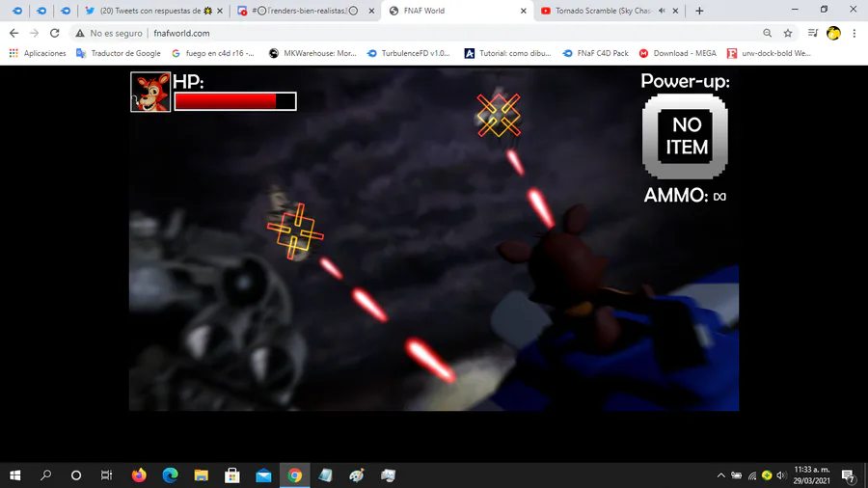Launch Firefox from the taskbar
This screenshot has height=488, width=868.
point(138,475)
